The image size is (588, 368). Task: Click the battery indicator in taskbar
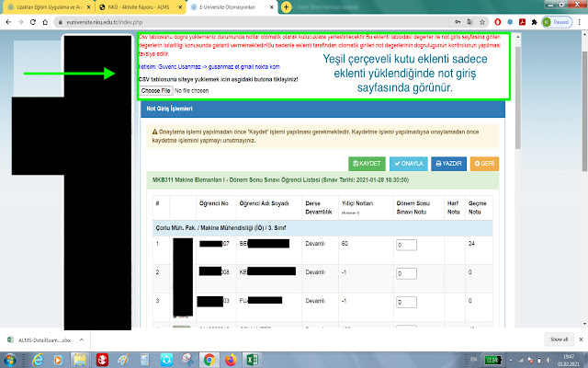click(x=492, y=360)
